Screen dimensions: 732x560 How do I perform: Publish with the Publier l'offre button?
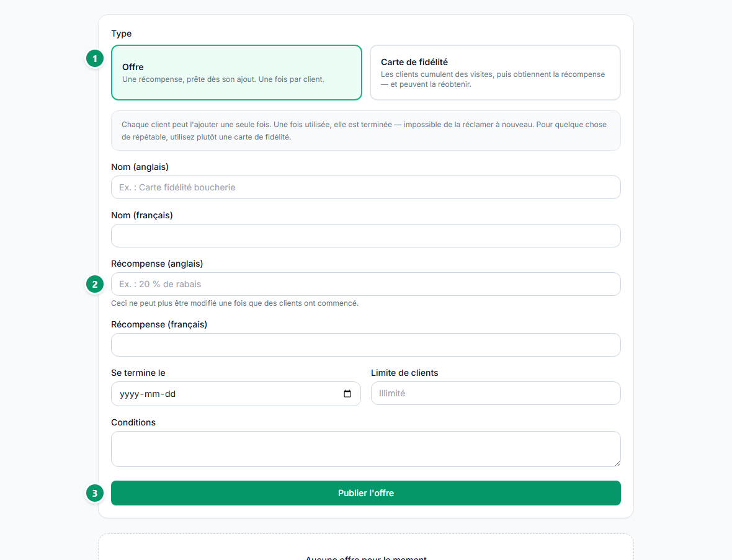point(366,493)
